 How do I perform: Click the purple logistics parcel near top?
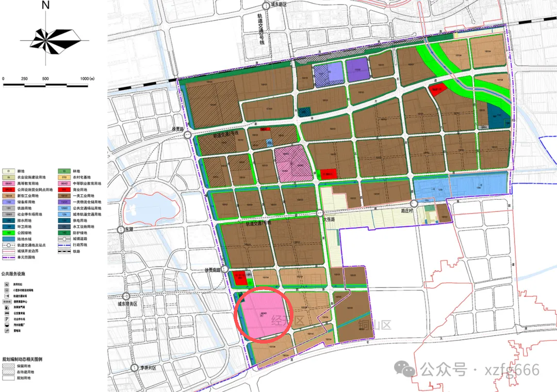pyautogui.click(x=358, y=70)
